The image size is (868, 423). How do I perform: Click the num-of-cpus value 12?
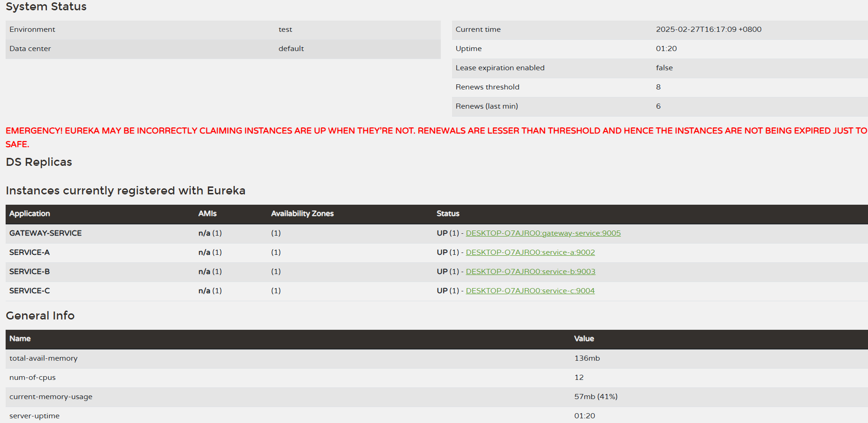click(x=579, y=378)
